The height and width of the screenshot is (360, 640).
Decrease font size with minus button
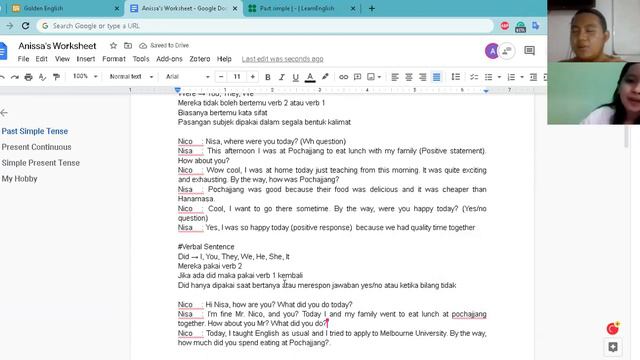221,76
